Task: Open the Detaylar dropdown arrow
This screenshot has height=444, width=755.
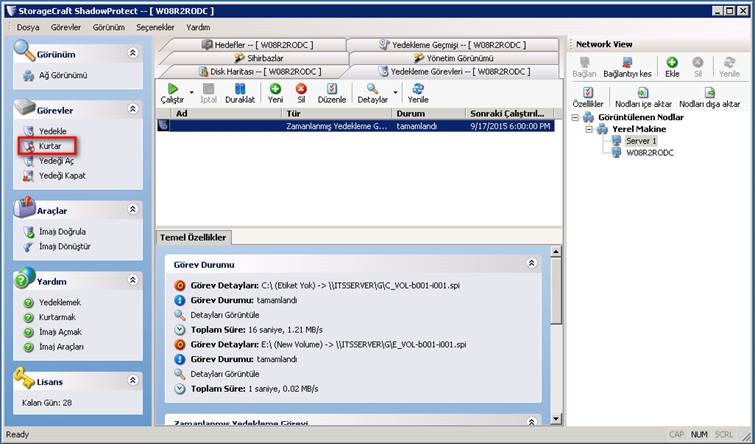Action: 395,92
